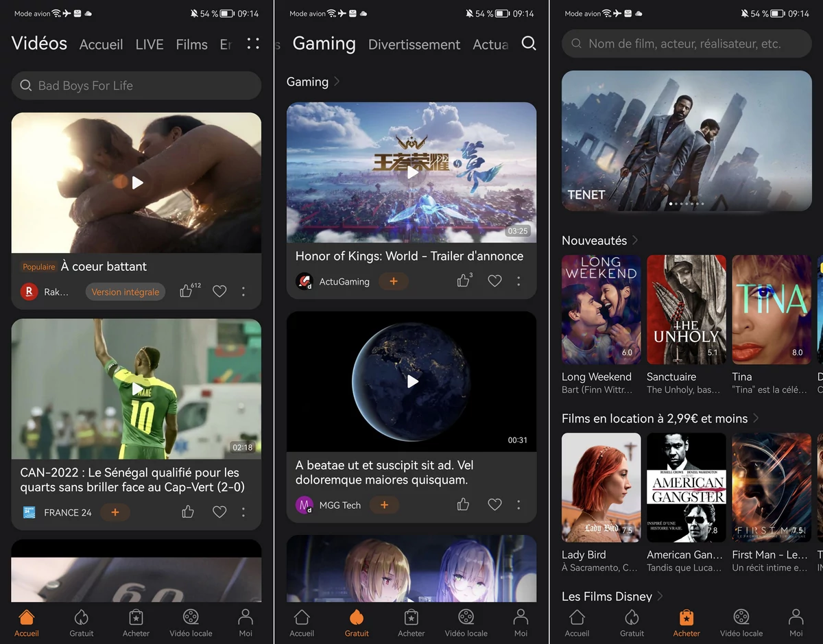
Task: Select the Accueil tab in the top bar
Action: [102, 45]
